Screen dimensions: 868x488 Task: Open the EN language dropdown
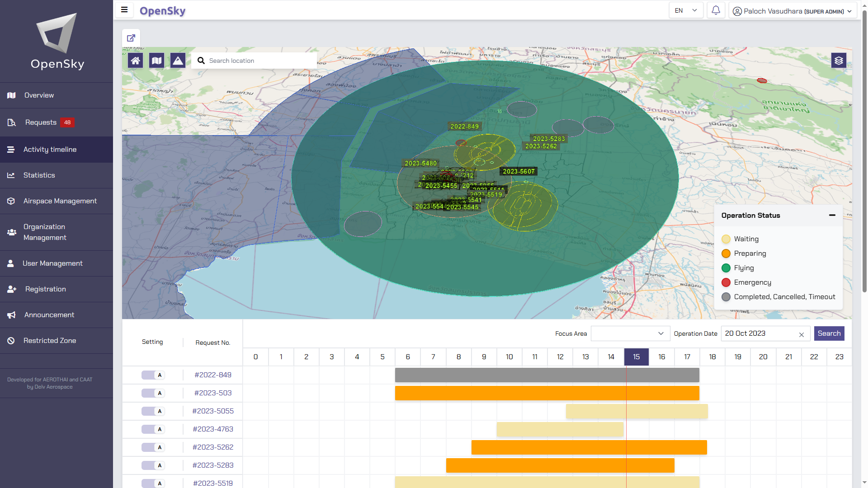pyautogui.click(x=685, y=10)
